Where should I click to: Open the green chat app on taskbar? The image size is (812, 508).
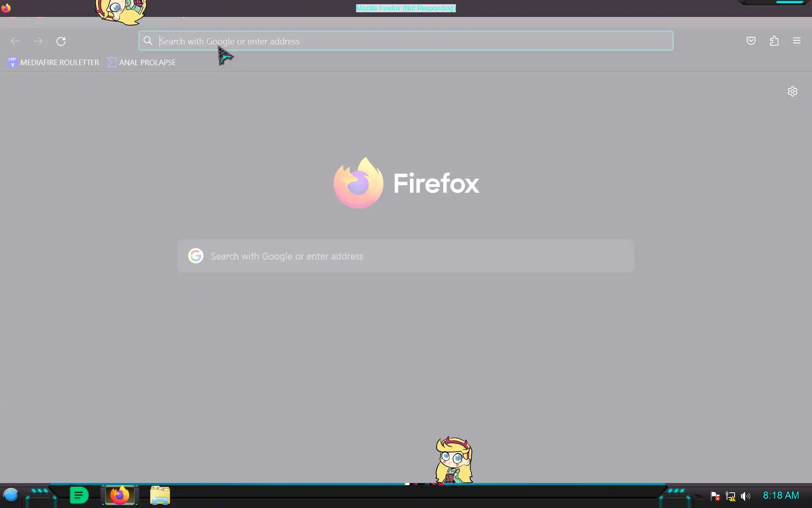(79, 495)
